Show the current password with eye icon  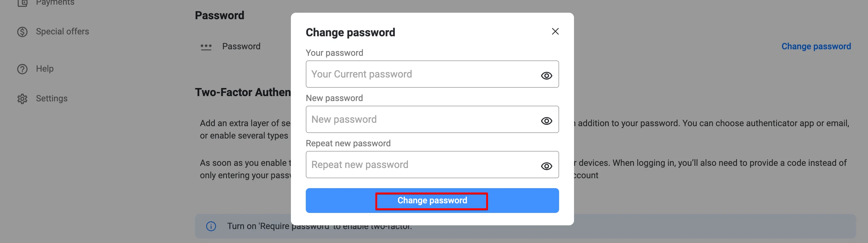click(546, 76)
